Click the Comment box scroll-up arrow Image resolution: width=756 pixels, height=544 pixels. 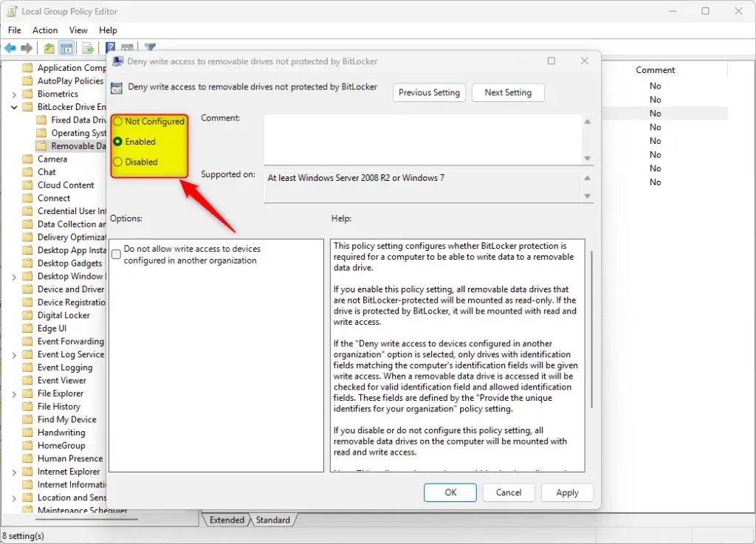(x=587, y=122)
